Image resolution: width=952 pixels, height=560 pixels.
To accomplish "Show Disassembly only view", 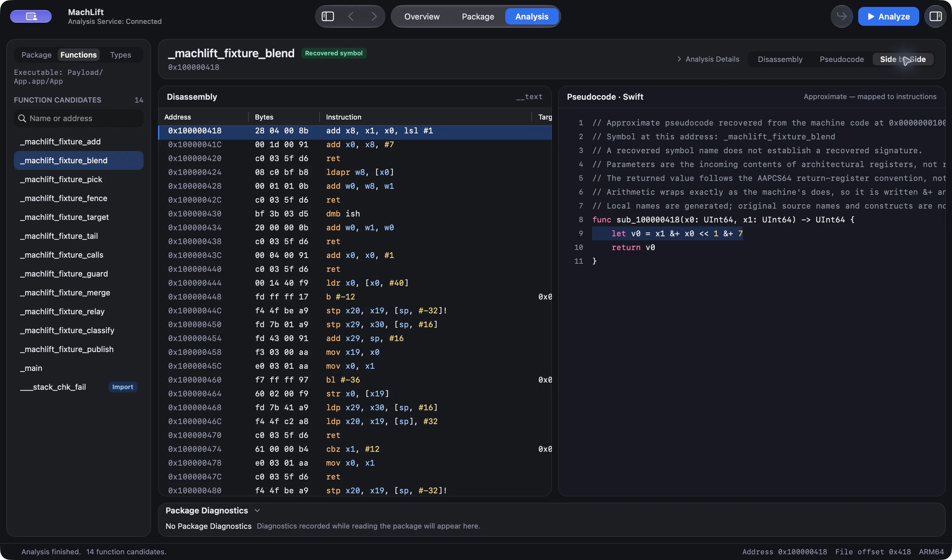I will point(780,59).
